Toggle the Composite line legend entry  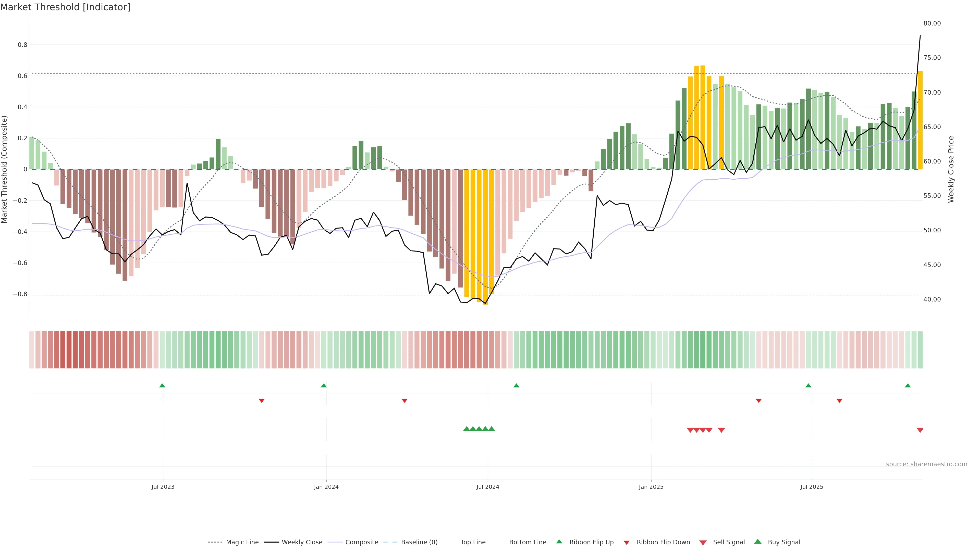(361, 542)
